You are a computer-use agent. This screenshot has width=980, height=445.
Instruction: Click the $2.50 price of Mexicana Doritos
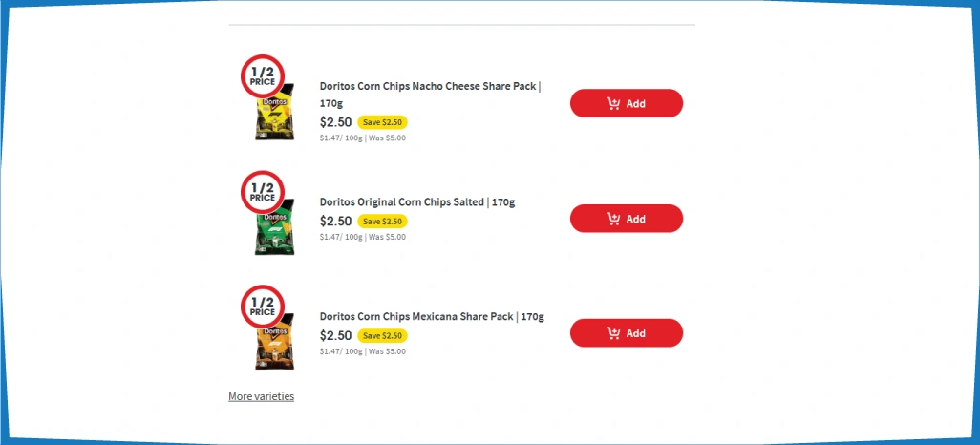(x=335, y=336)
